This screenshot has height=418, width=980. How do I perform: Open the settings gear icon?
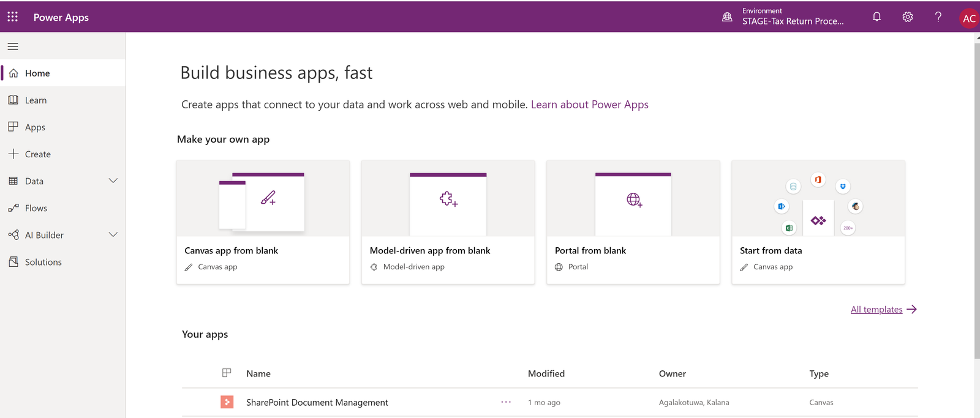pos(907,17)
